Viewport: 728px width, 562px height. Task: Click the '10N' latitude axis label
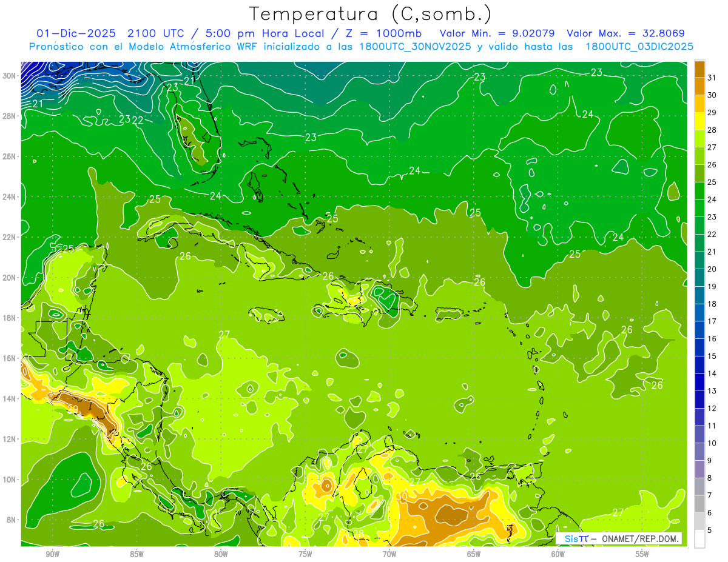pyautogui.click(x=10, y=479)
